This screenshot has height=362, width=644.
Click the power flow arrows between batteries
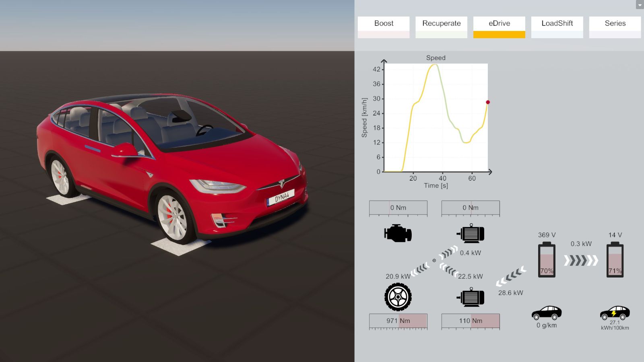581,260
